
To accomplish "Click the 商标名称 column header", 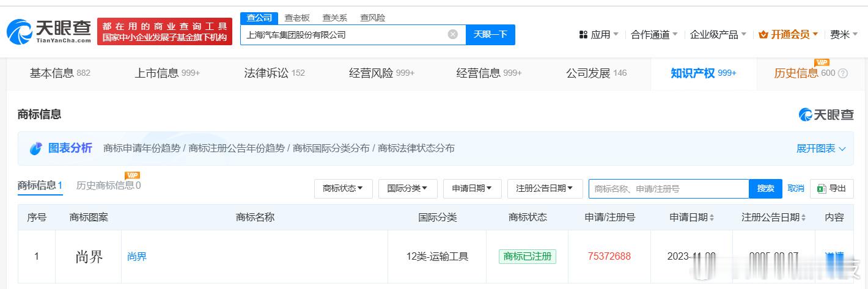I will (x=255, y=218).
